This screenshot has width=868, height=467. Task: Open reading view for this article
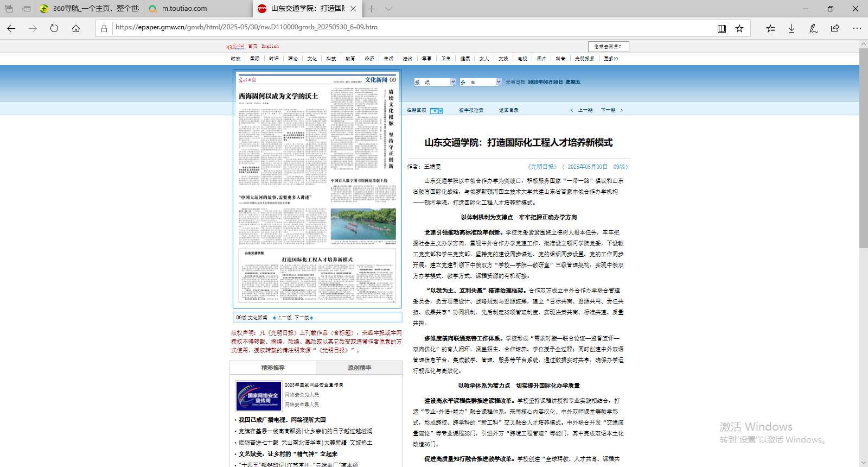tap(722, 28)
